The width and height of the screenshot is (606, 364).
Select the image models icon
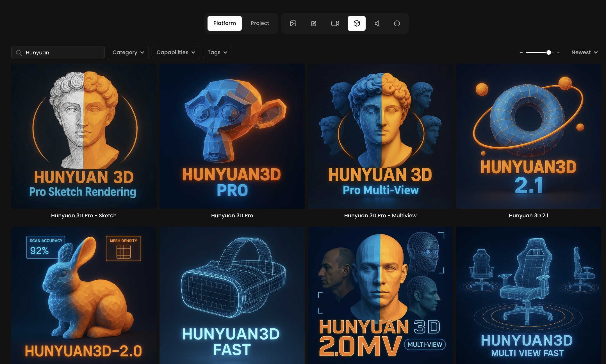(x=293, y=23)
